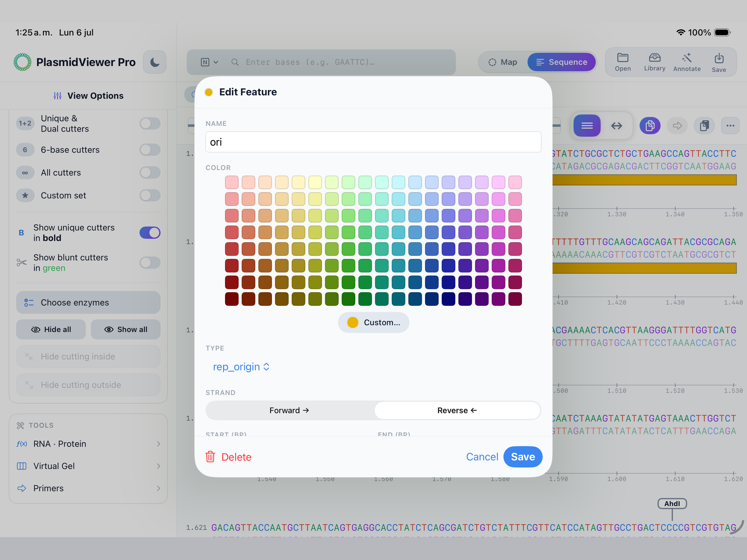Click the Choose enzymes list icon
747x560 pixels.
(29, 303)
